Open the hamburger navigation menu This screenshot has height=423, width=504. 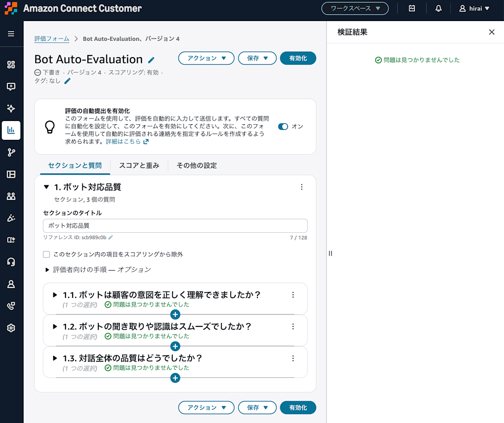coord(11,34)
